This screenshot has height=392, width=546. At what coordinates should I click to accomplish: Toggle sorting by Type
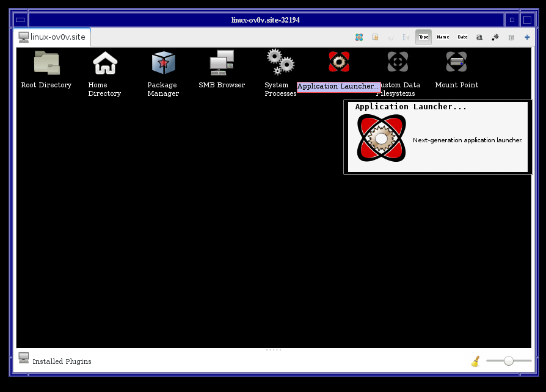pos(423,37)
